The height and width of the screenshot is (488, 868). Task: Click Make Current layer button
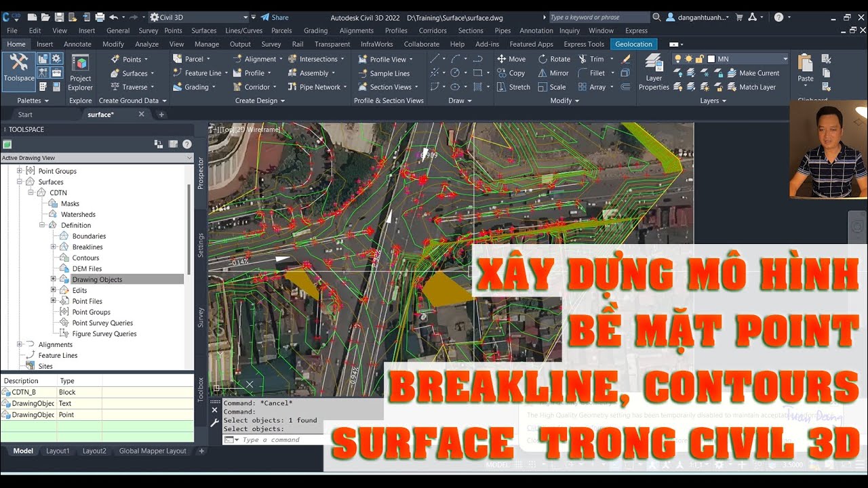tap(753, 73)
